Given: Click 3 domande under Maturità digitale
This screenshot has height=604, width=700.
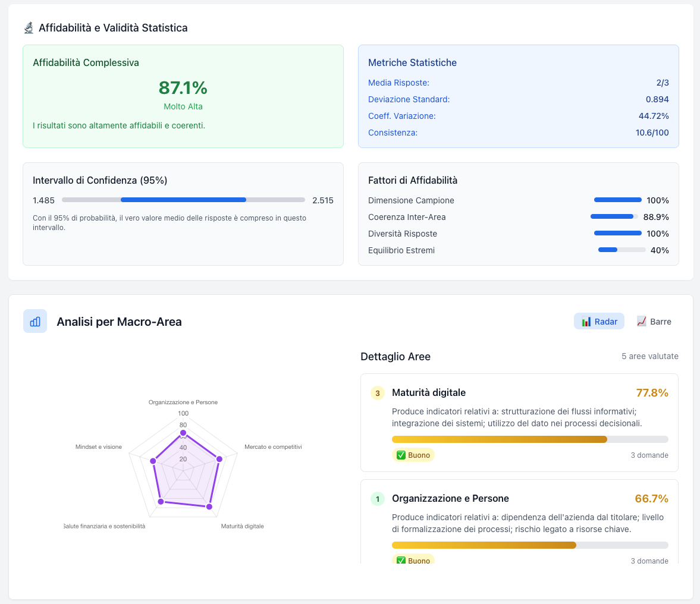Looking at the screenshot, I should pos(649,455).
